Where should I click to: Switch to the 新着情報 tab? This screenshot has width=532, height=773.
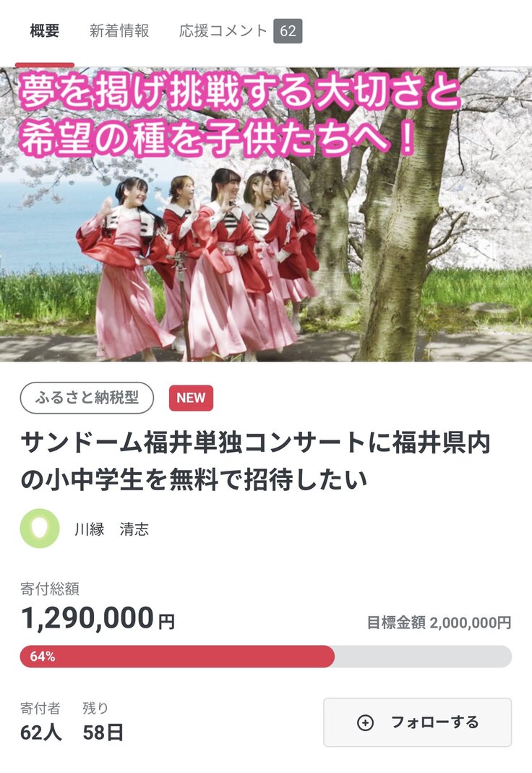tap(119, 31)
